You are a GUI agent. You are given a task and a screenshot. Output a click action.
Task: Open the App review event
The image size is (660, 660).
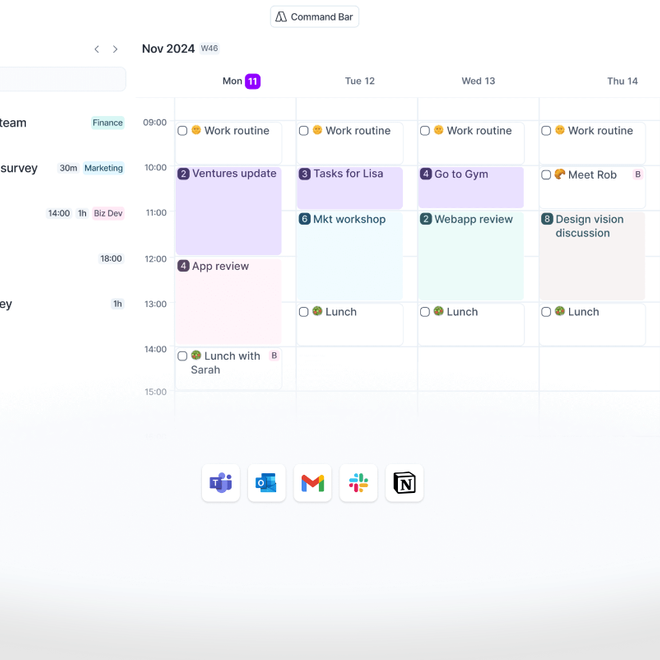tap(229, 302)
